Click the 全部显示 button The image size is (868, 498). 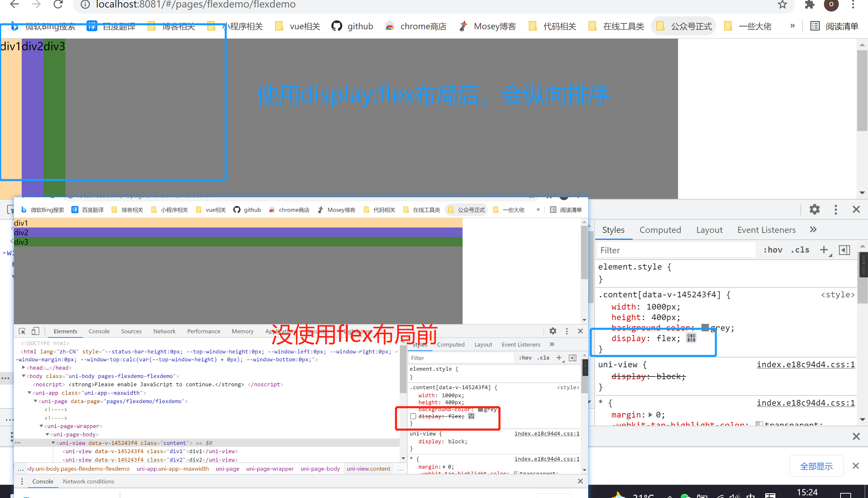pos(816,466)
